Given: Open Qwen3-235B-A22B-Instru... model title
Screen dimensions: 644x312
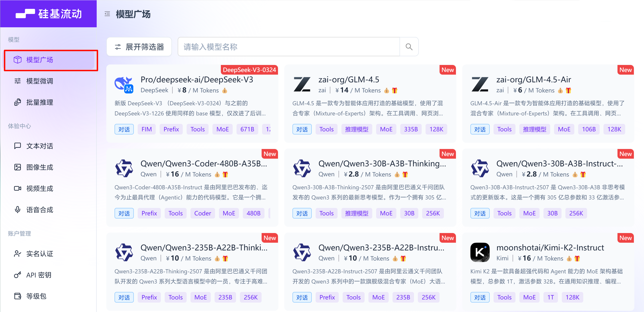Looking at the screenshot, I should (381, 248).
